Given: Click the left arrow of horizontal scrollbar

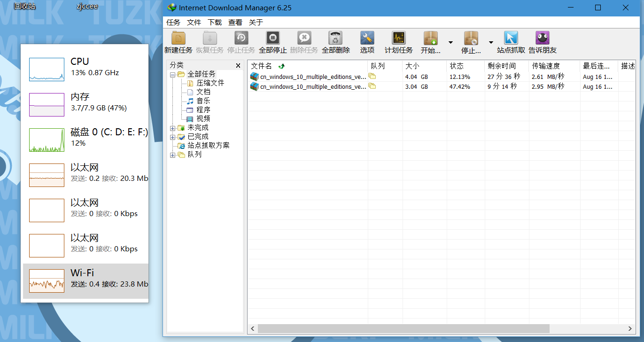Looking at the screenshot, I should [253, 328].
